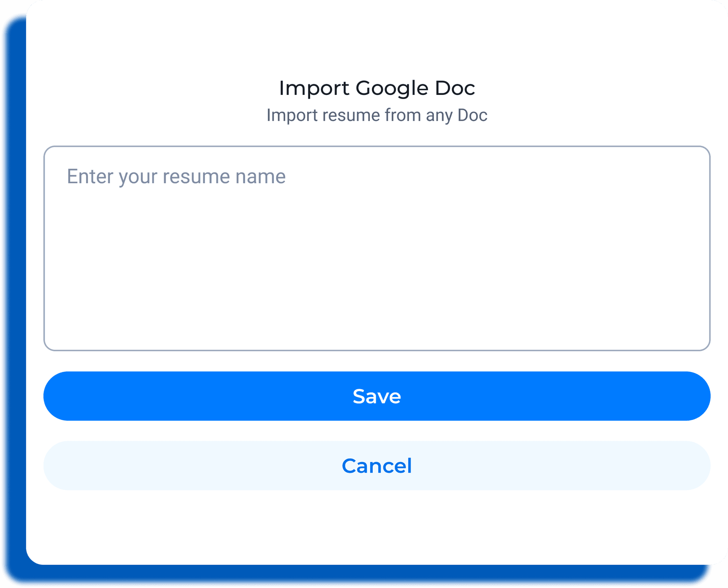Click 'Import resume from any Doc' subtitle

click(377, 115)
